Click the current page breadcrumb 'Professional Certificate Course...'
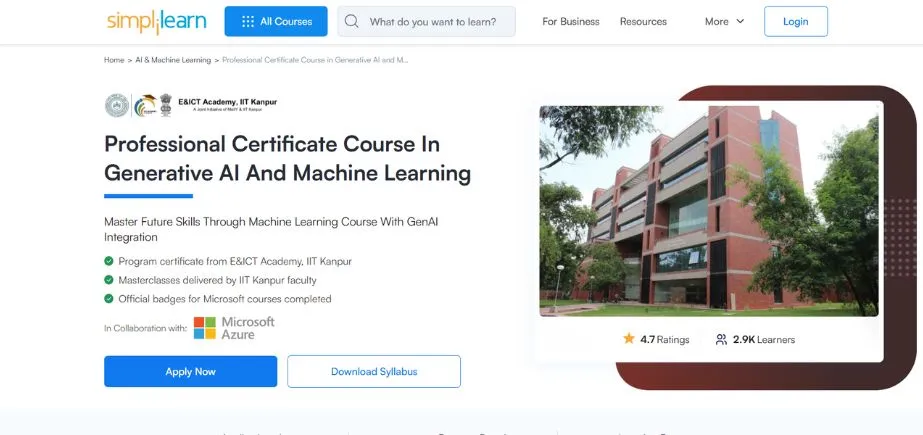This screenshot has width=923, height=435. (x=315, y=60)
